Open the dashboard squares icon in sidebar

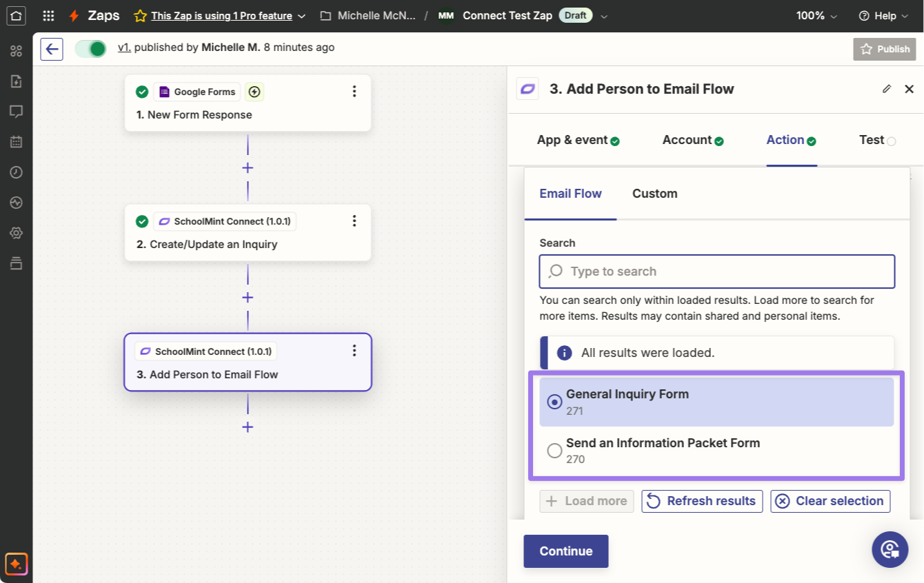pyautogui.click(x=17, y=51)
